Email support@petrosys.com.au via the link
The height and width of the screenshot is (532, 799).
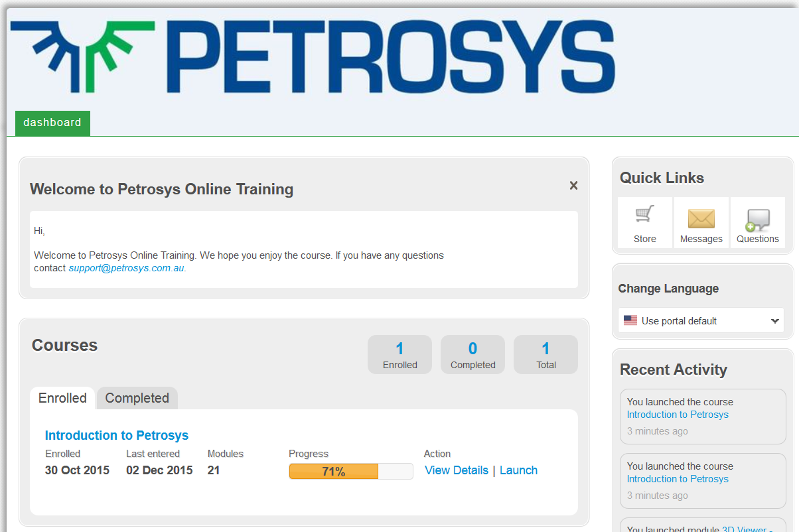click(x=127, y=268)
